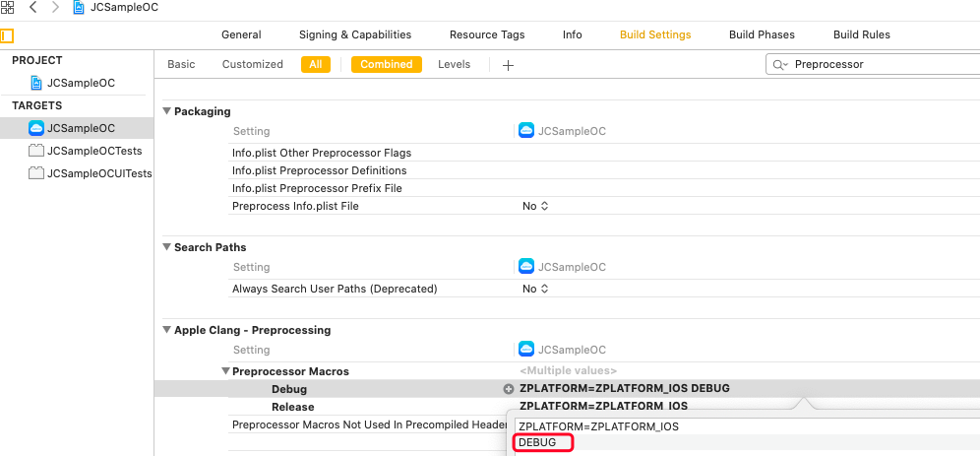This screenshot has width=980, height=456.
Task: Select Preprocessor Macros Not Used In Precompiled Headers
Action: tap(369, 424)
